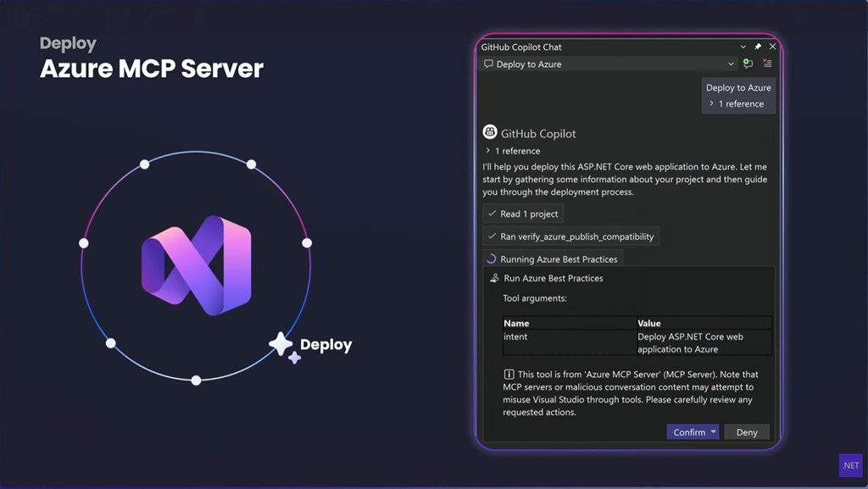Click the GitHub Copilot avatar icon
868x489 pixels.
[490, 132]
